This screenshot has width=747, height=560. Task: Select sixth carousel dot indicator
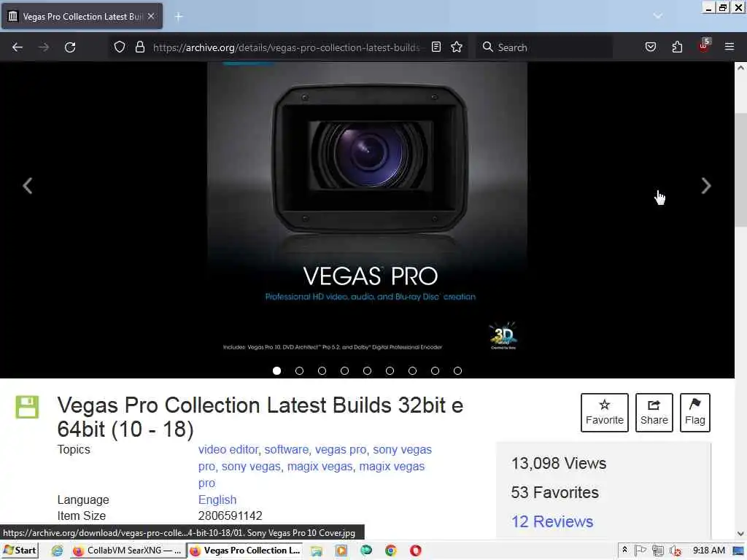390,370
